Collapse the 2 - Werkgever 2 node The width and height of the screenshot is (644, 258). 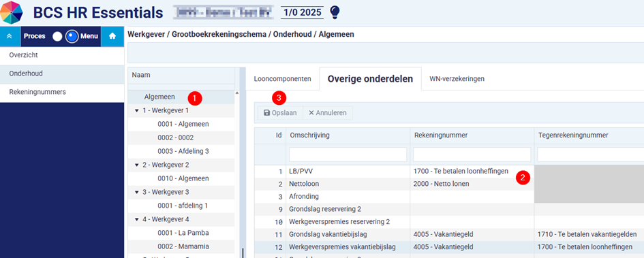137,165
